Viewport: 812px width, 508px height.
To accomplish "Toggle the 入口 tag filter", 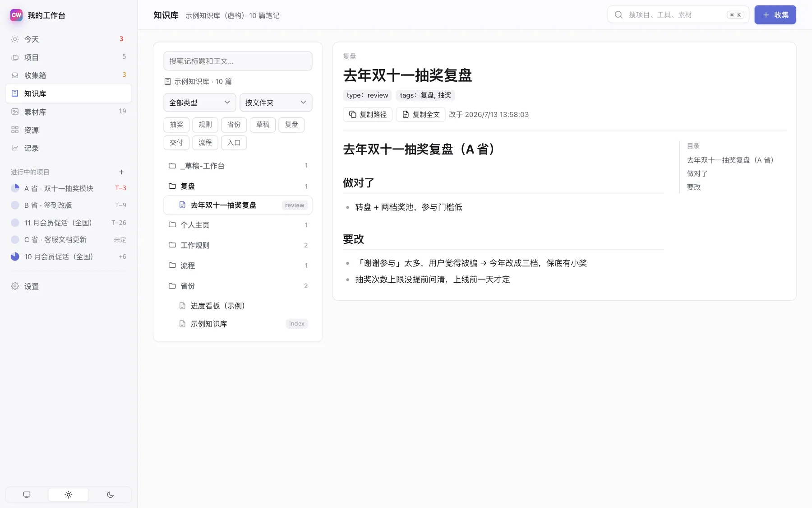I will click(234, 143).
